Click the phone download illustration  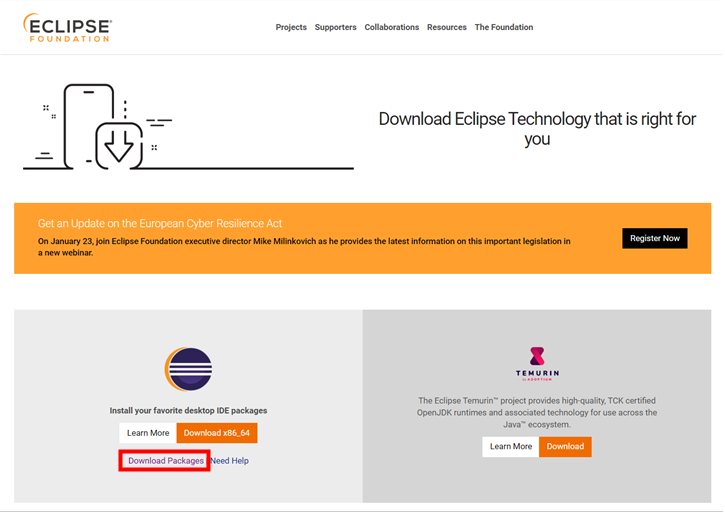[188, 127]
